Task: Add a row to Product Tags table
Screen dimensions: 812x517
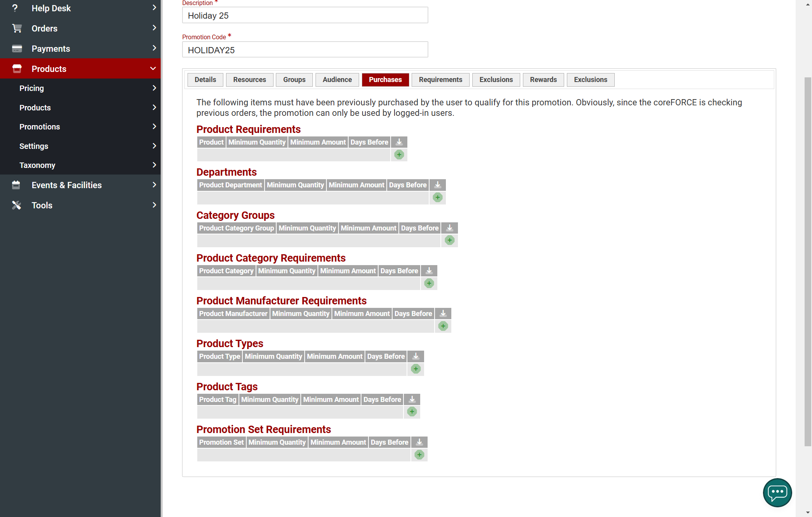Action: pos(412,412)
